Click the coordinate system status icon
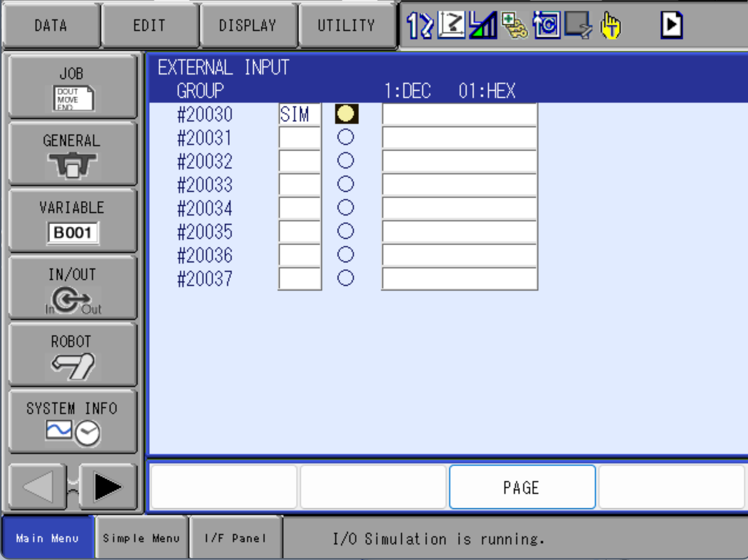Viewport: 748px width, 560px height. pos(452,25)
